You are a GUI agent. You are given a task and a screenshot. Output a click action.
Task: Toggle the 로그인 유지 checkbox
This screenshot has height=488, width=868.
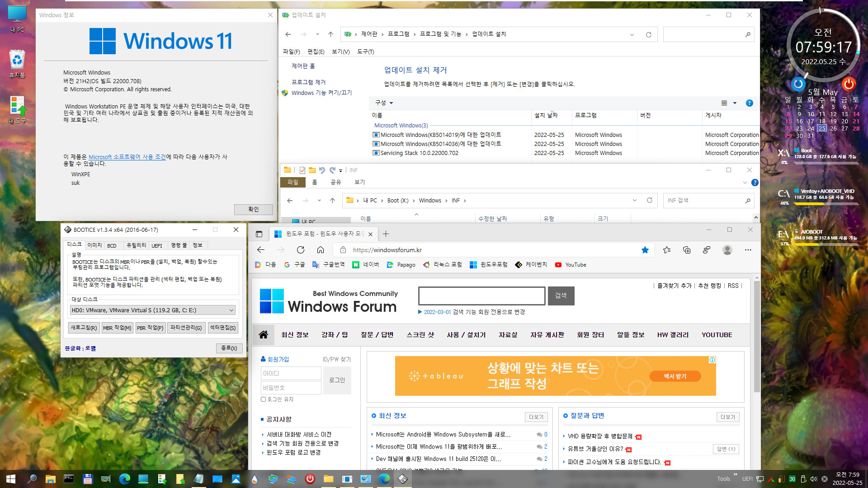(x=263, y=399)
